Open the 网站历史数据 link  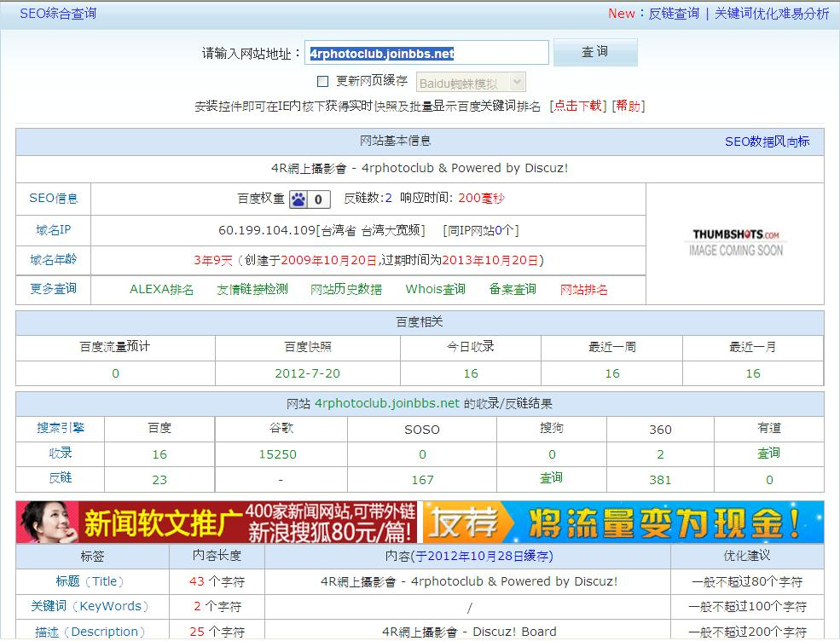point(346,290)
